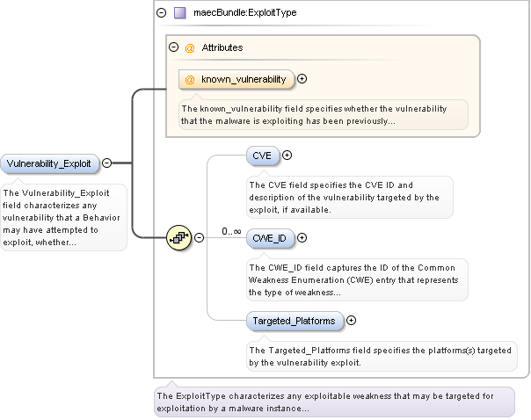
Task: Expand the known_vulnerability attribute
Action: [x=302, y=79]
